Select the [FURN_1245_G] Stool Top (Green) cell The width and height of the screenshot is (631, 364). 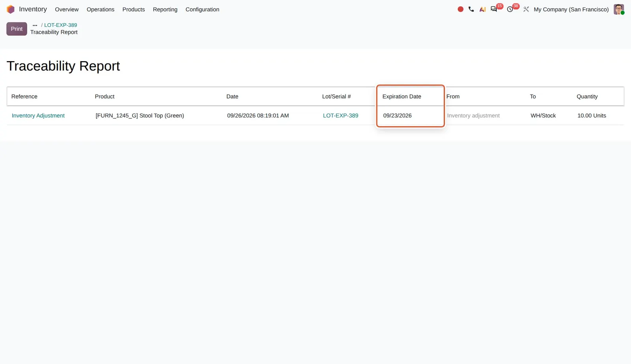[140, 116]
